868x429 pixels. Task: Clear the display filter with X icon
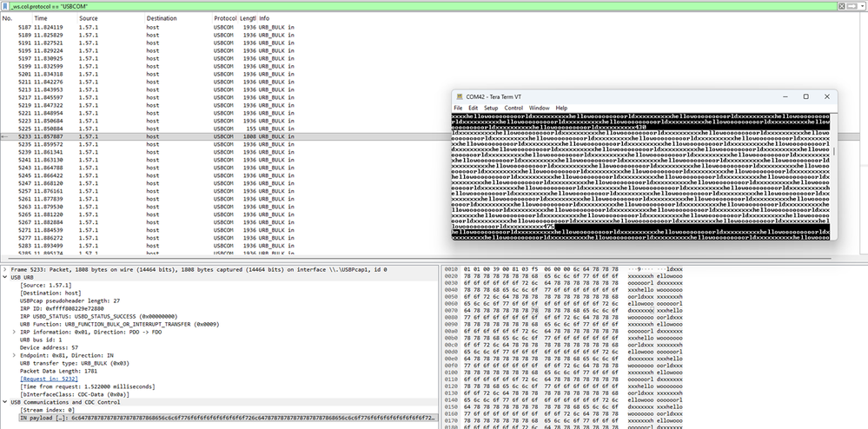[x=841, y=6]
